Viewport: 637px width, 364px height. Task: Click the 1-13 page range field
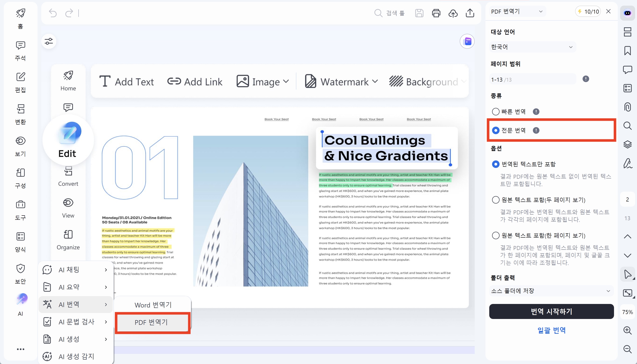pyautogui.click(x=532, y=80)
